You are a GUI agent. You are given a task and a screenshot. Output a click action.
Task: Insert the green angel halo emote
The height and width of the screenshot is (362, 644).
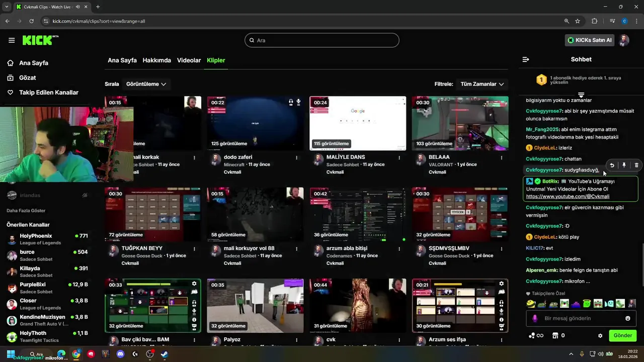tap(586, 304)
